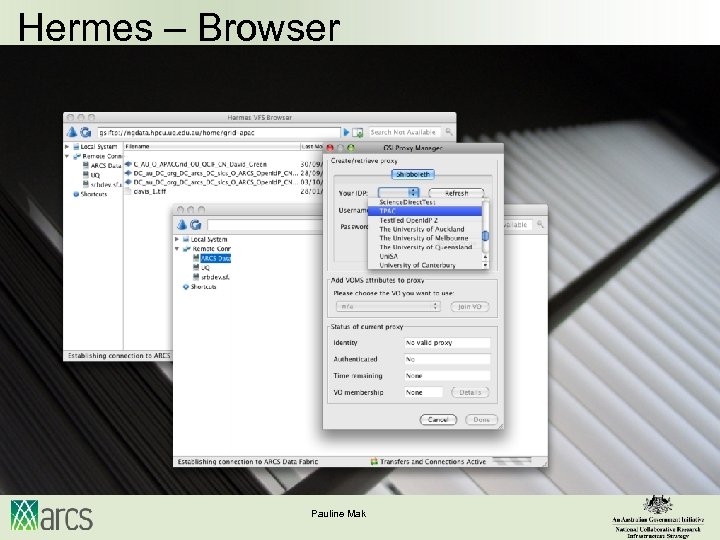
Task: Select UQ in the rear window tree
Action: pyautogui.click(x=95, y=175)
